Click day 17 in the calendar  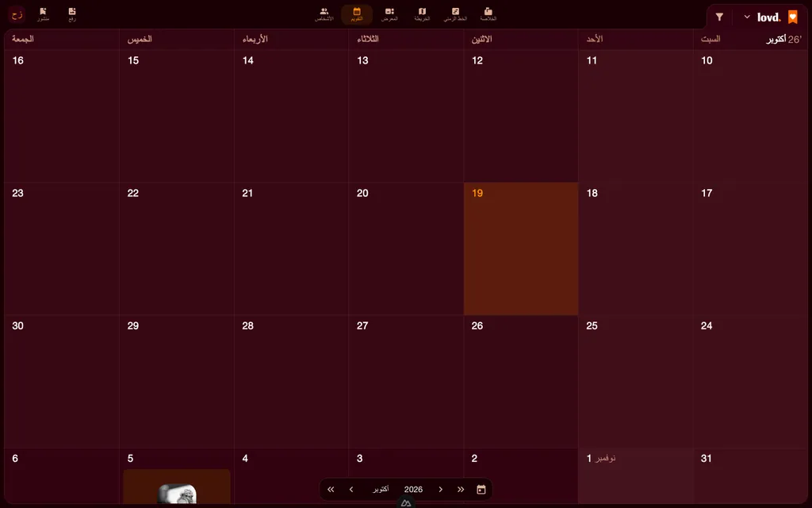pos(750,248)
